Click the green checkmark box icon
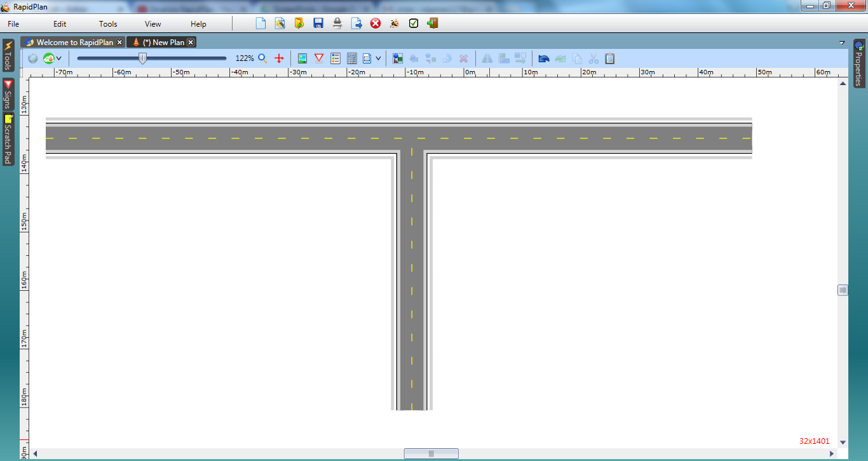Viewport: 868px width, 461px height. coord(414,23)
